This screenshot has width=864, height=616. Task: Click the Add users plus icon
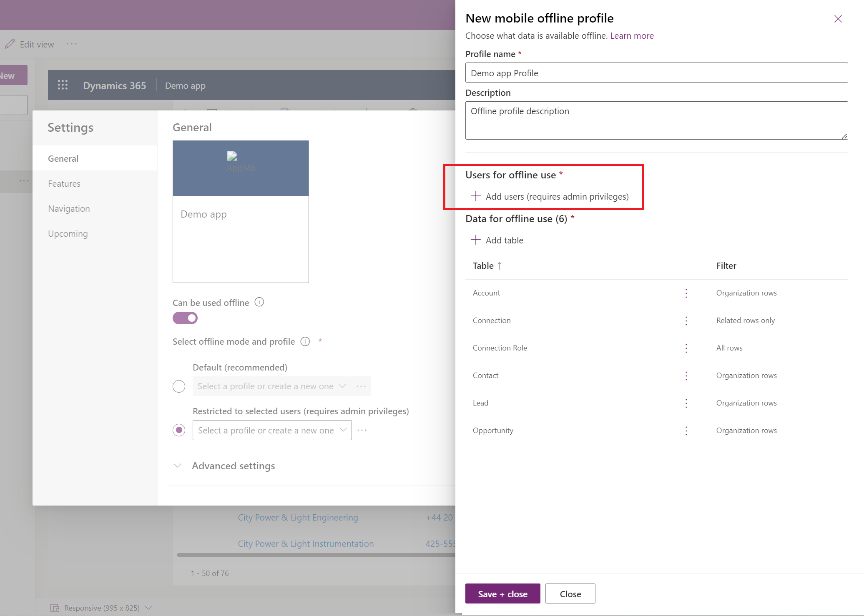pos(476,196)
